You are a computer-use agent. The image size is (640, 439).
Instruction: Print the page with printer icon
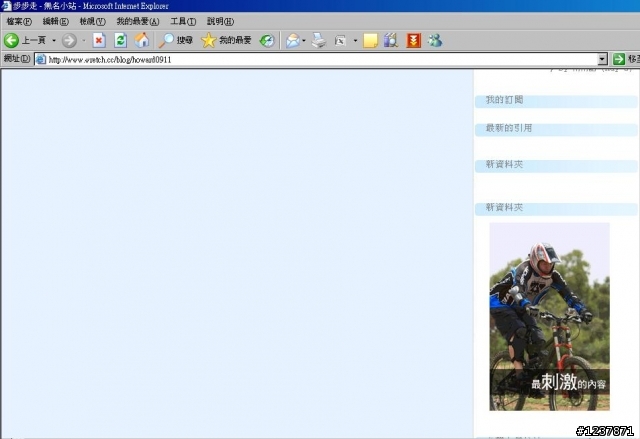click(x=319, y=40)
